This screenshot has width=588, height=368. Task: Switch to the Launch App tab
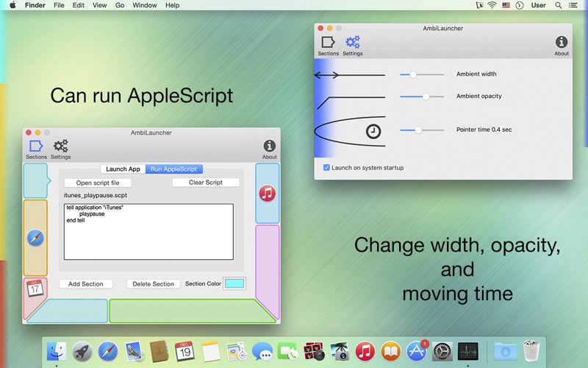pyautogui.click(x=123, y=169)
